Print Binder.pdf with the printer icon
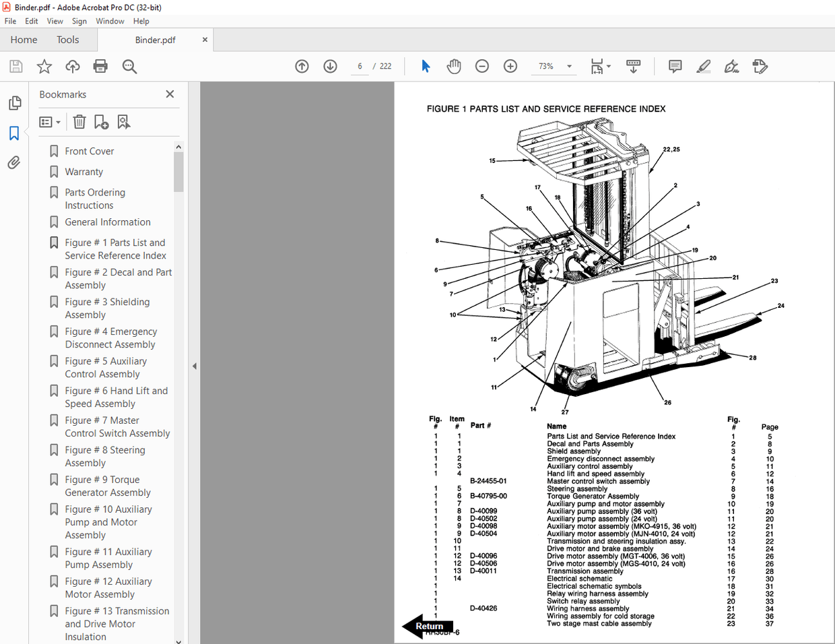The height and width of the screenshot is (644, 835). (x=100, y=66)
